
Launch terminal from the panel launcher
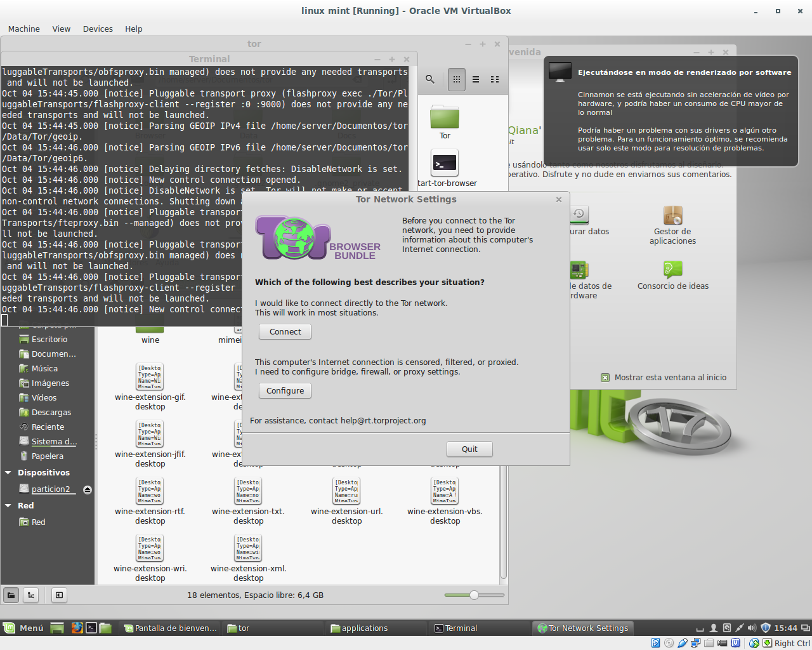click(91, 628)
